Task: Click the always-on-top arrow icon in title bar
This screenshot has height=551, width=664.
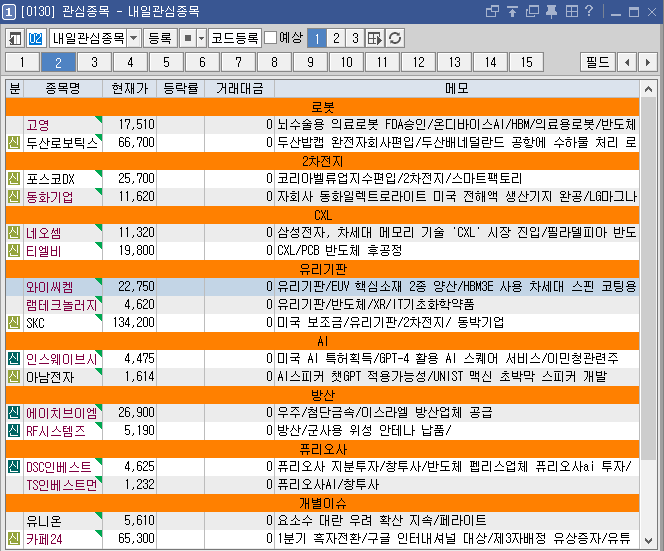Action: (x=512, y=11)
